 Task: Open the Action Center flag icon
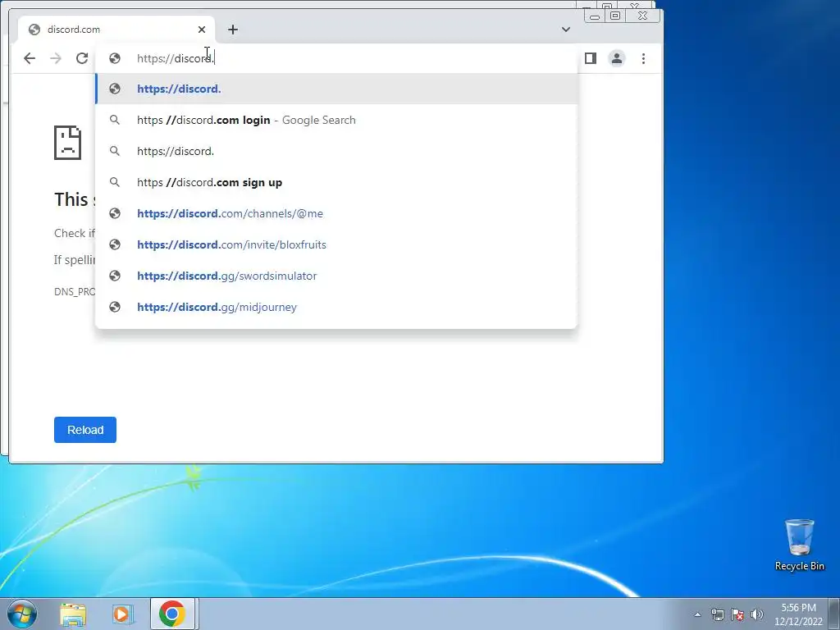coord(737,614)
